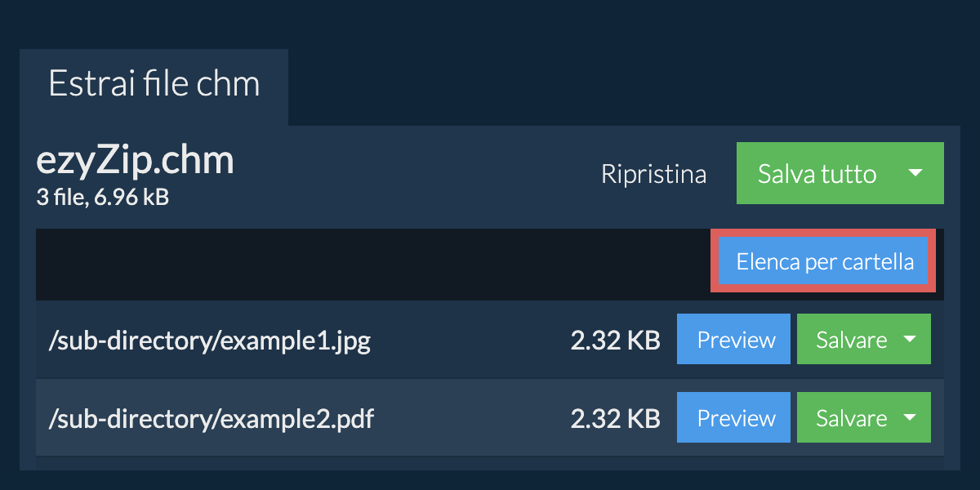
Task: Click the 2.32 KB size of example2.pdf
Action: [x=615, y=419]
